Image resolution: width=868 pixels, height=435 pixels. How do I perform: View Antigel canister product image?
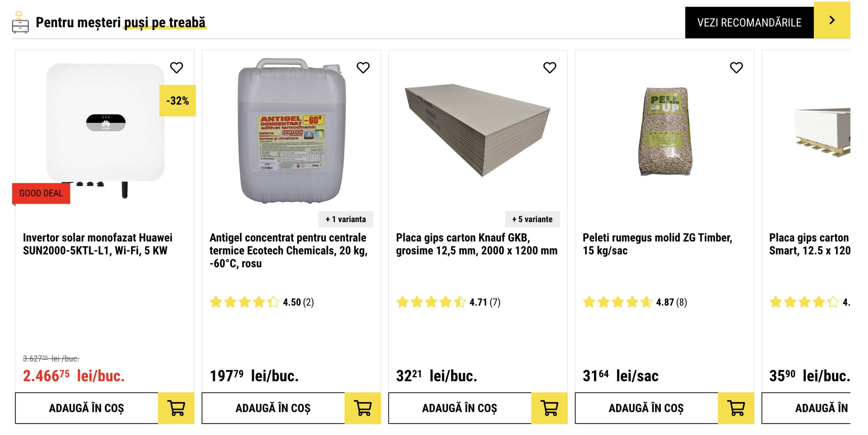coord(291,131)
